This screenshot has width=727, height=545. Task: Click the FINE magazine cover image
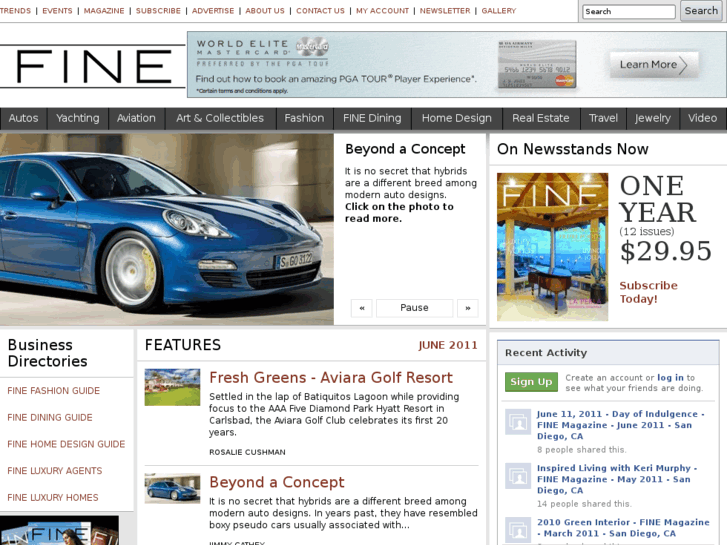click(552, 247)
